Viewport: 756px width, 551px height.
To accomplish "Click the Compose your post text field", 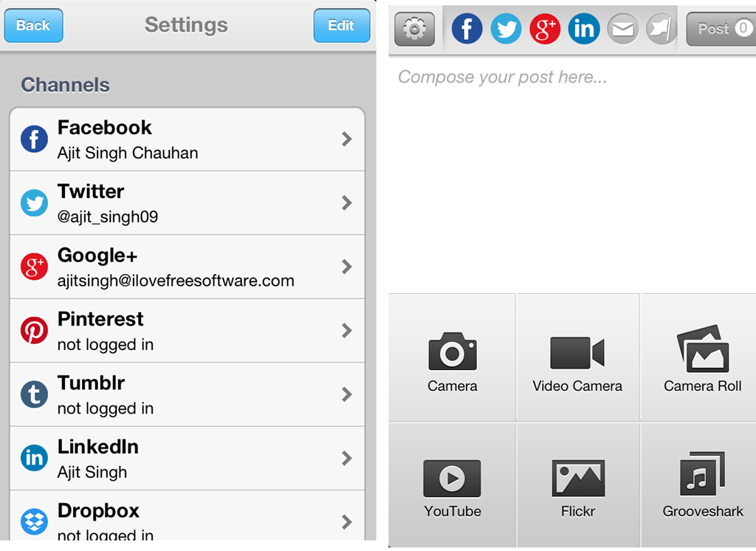I will [572, 174].
